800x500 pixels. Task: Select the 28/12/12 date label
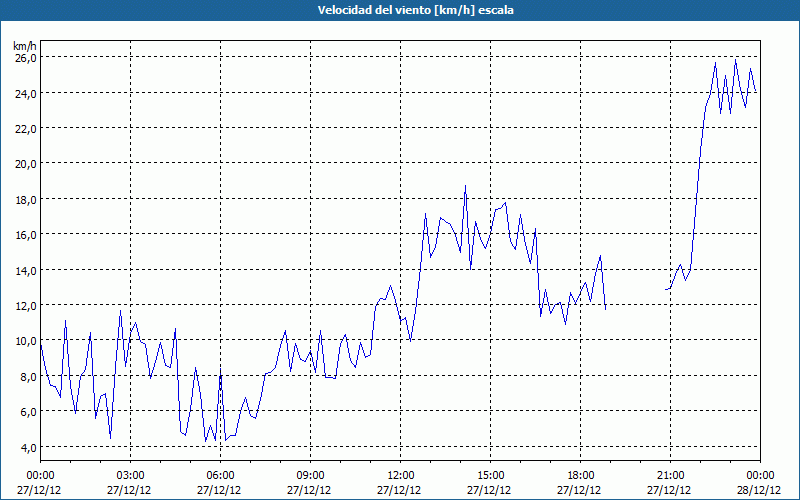[x=759, y=490]
